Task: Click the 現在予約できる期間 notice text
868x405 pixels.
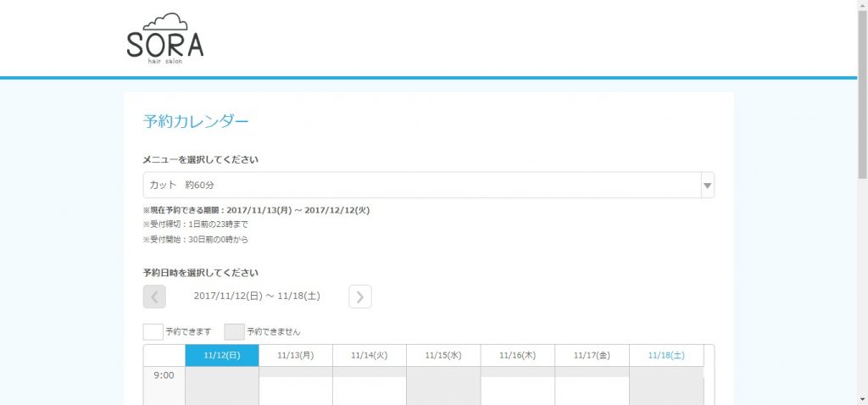Action: pos(256,210)
